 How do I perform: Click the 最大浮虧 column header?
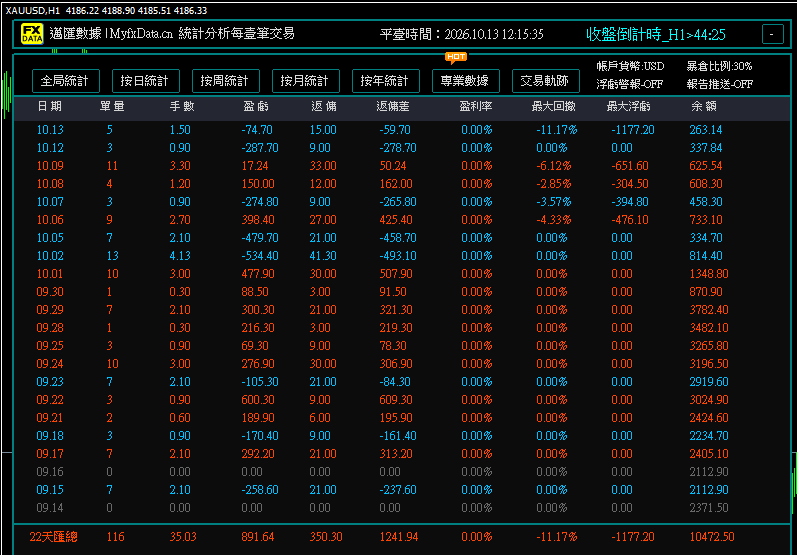pos(628,107)
